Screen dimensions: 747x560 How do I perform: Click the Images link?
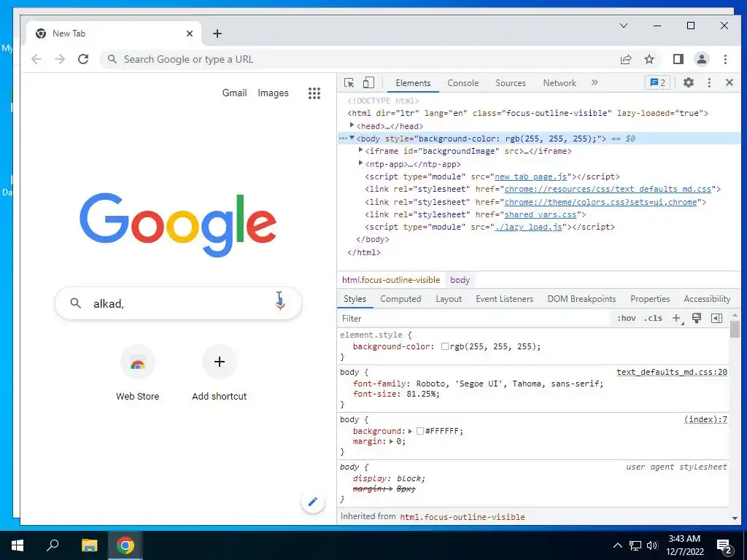[273, 93]
